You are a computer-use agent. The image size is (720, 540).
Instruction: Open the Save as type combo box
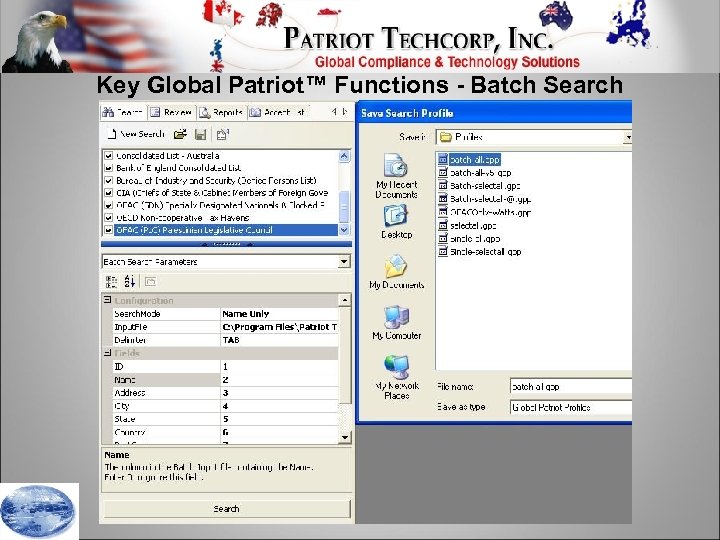(x=571, y=407)
